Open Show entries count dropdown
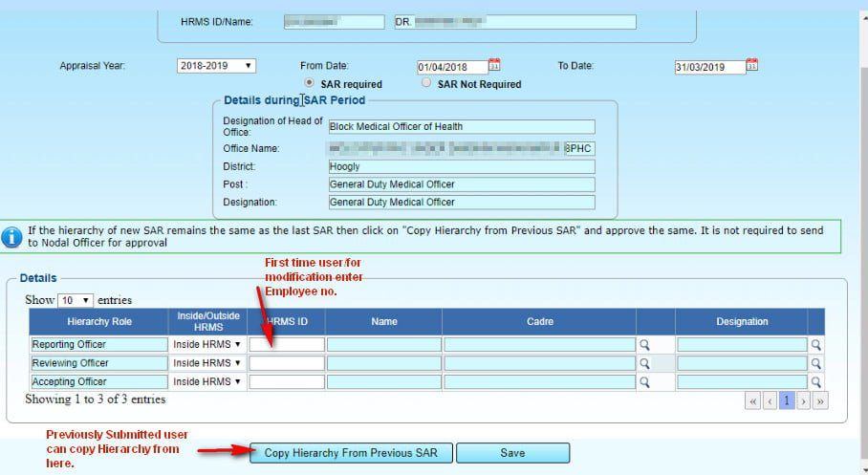The image size is (868, 475). 76,300
